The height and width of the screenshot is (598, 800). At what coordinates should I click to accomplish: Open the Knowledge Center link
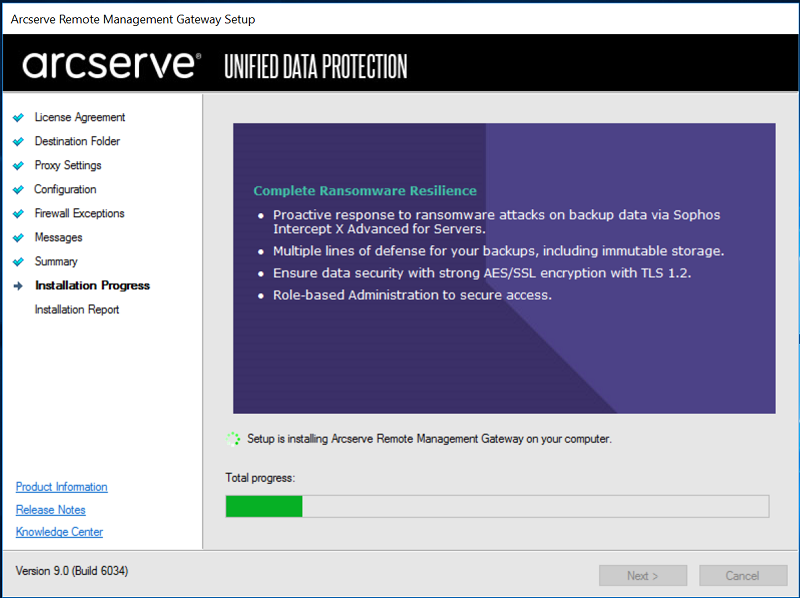tap(59, 532)
